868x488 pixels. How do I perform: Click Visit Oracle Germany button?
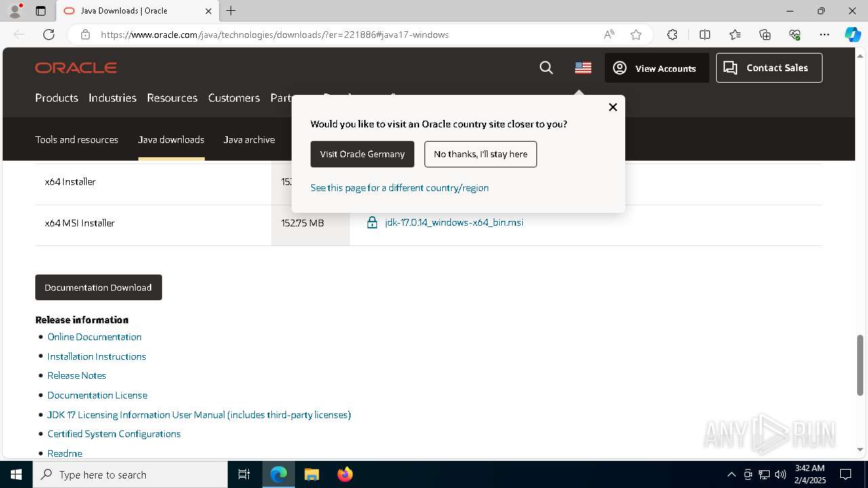(362, 154)
